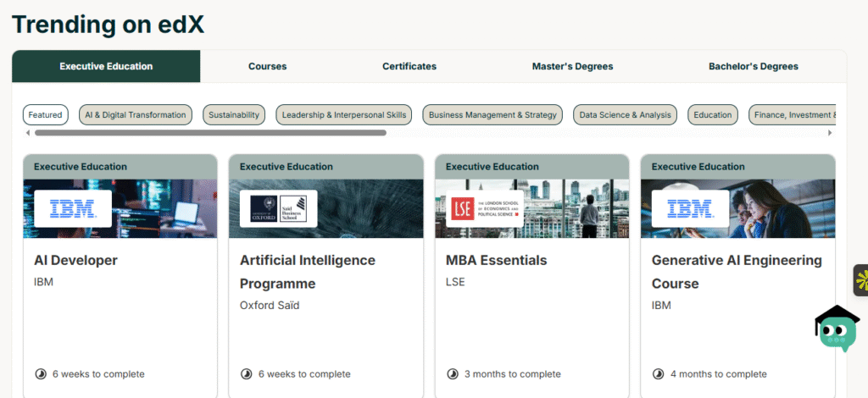868x398 pixels.
Task: Click clock icon beside 3 months to complete
Action: coord(452,373)
